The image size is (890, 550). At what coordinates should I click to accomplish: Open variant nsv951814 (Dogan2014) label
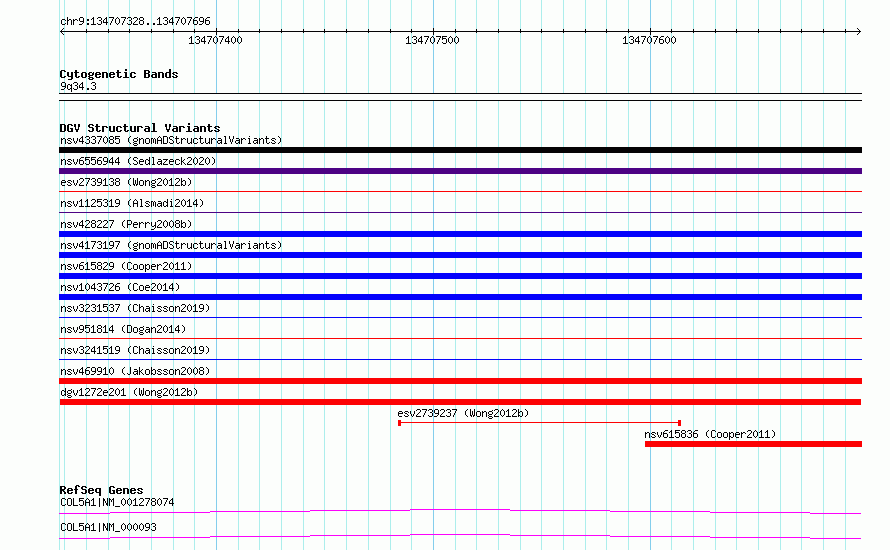123,329
